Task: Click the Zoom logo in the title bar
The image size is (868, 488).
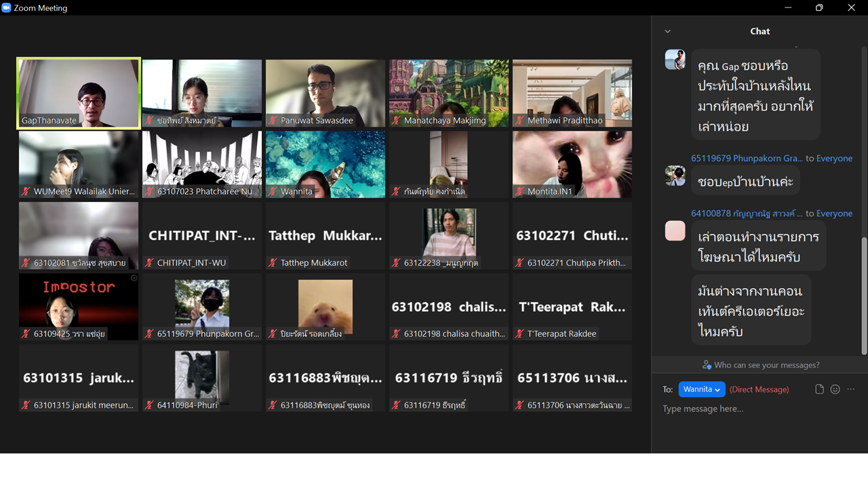Action: tap(7, 8)
